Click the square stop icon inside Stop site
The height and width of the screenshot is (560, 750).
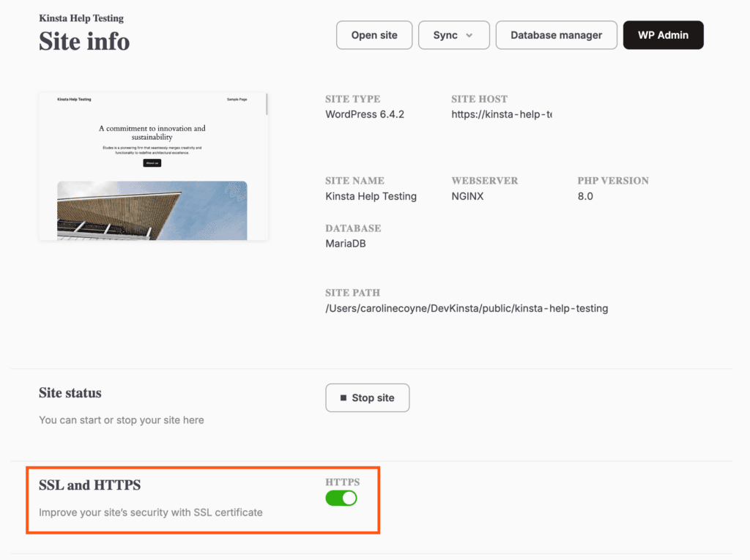(x=344, y=397)
